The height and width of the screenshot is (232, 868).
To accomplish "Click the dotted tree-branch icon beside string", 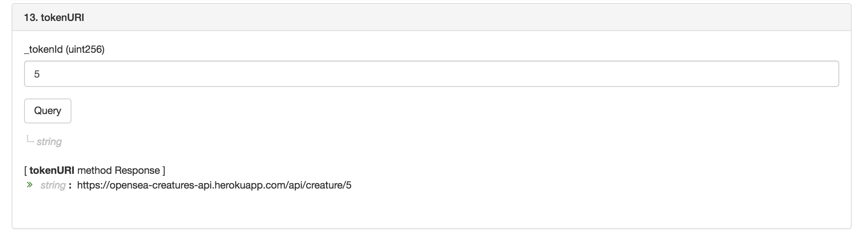I will (x=30, y=140).
